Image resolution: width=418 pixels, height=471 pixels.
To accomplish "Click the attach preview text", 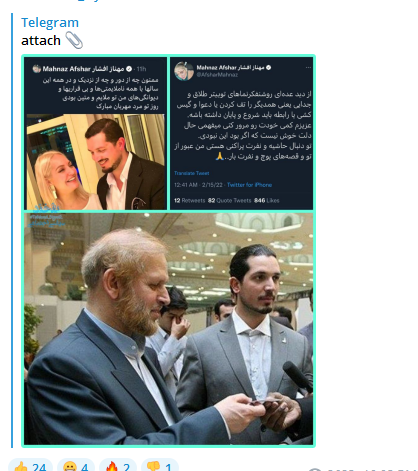I will pos(41,41).
